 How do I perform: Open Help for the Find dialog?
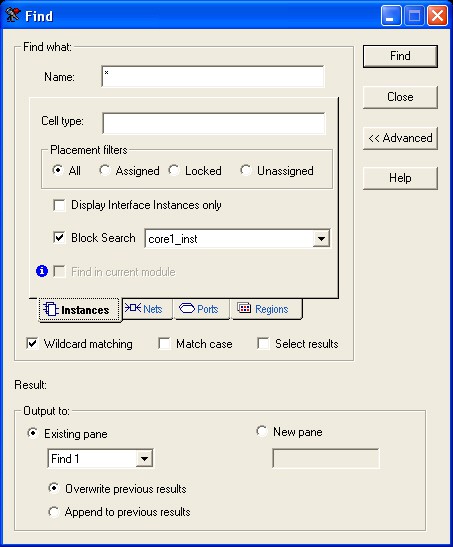click(400, 178)
